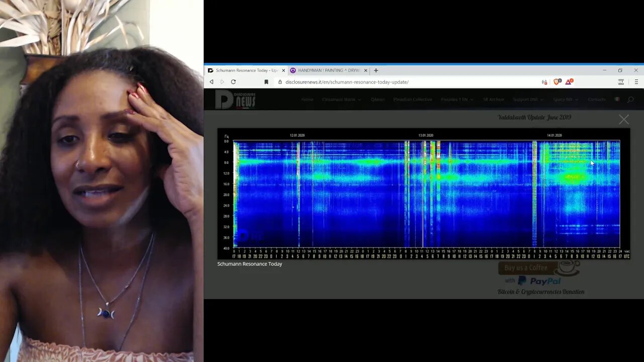Click the 14.01.2020 date label

click(x=554, y=135)
